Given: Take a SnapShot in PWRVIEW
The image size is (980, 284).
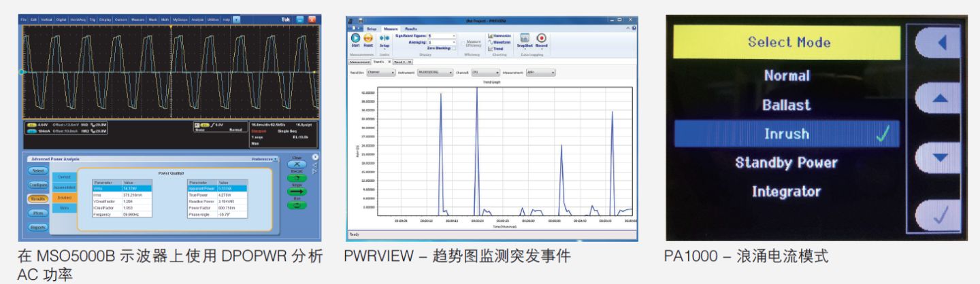Looking at the screenshot, I should click(525, 40).
